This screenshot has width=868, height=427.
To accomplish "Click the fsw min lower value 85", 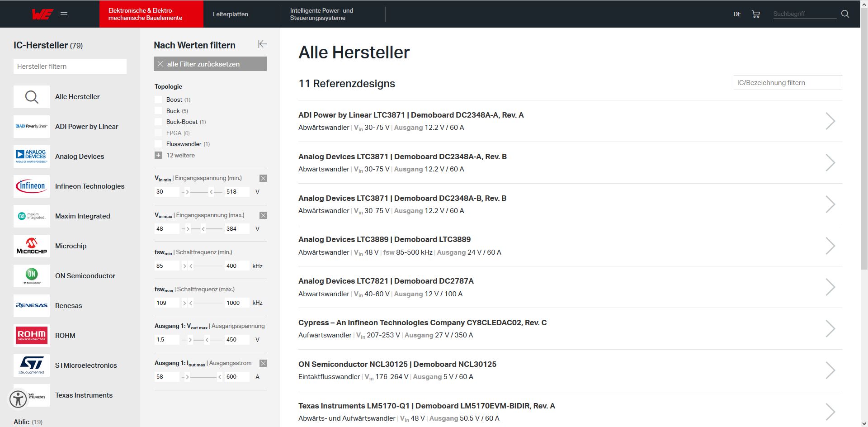I will 167,266.
